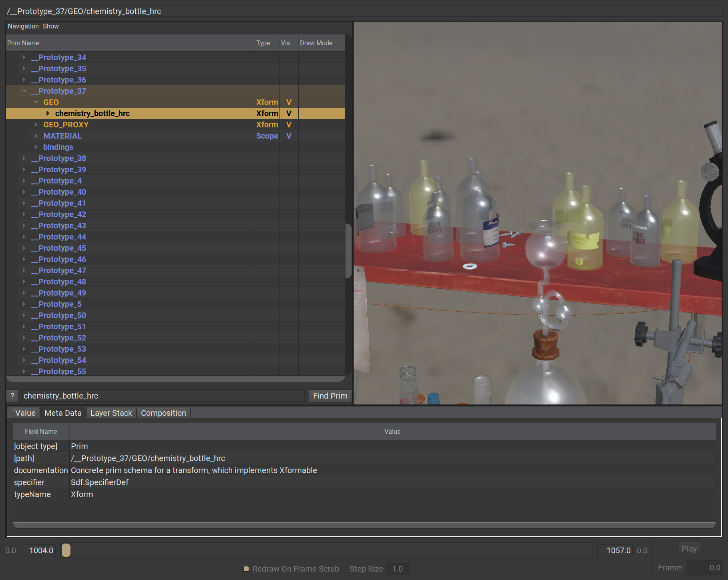Open the Show menu
This screenshot has width=728, height=580.
point(51,26)
